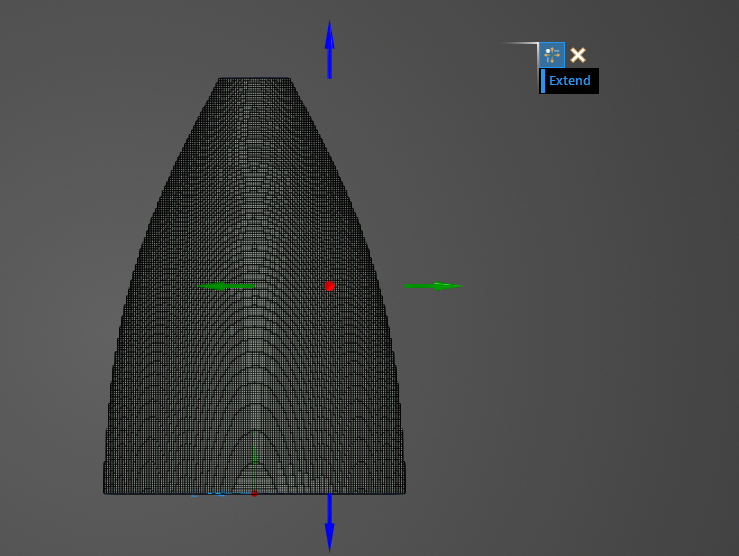Click the blue accent bar beside Extend
The width and height of the screenshot is (739, 556).
[543, 81]
